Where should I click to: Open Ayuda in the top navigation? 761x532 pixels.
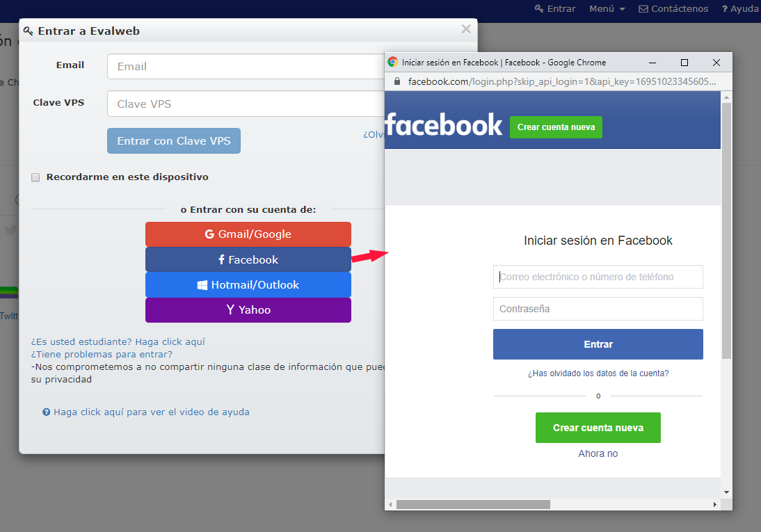740,9
